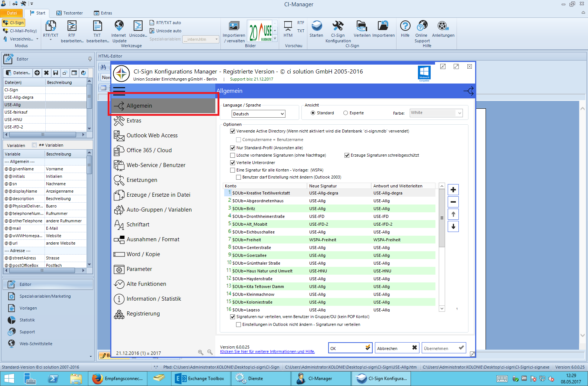The width and height of the screenshot is (588, 386).
Task: Select the Experte view radio button
Action: tap(346, 113)
